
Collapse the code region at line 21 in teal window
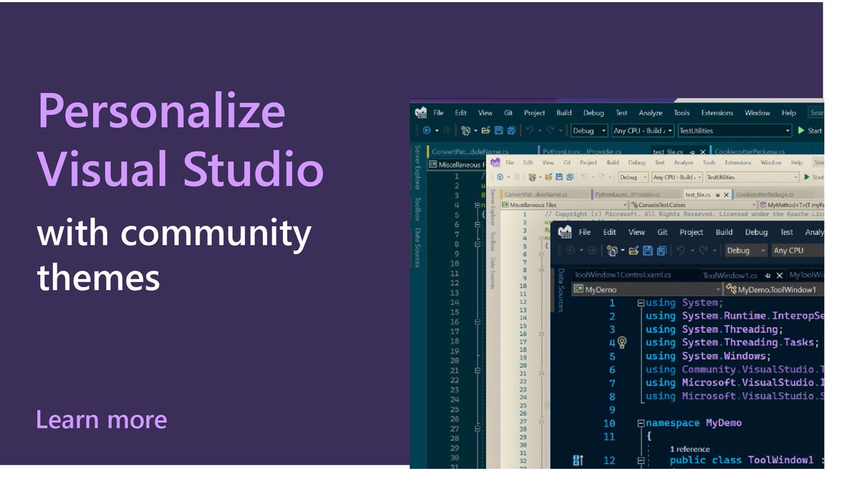pyautogui.click(x=476, y=370)
